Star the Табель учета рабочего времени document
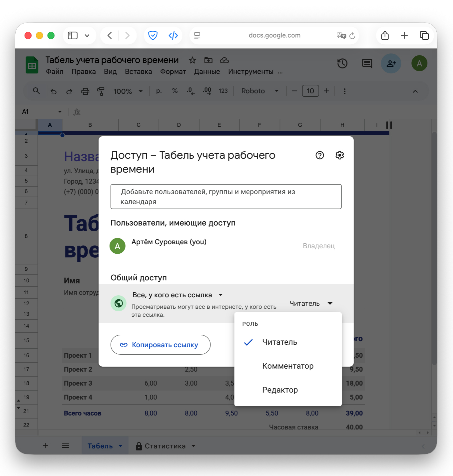 coord(192,60)
